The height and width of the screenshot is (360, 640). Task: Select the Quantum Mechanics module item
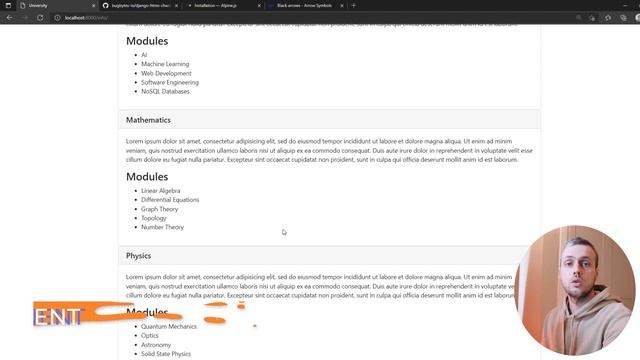coord(169,327)
